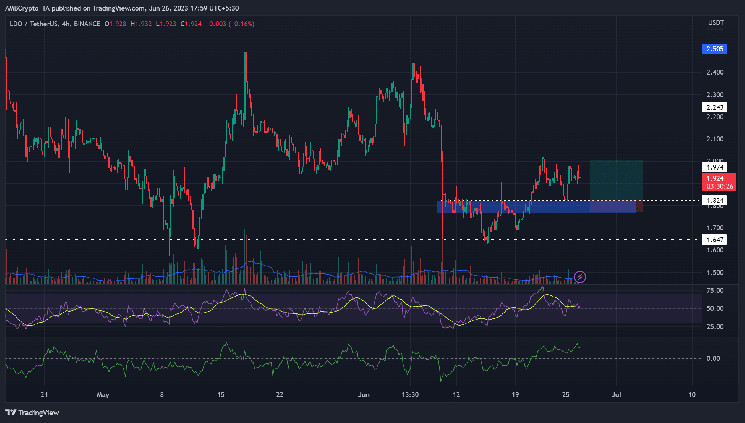
Task: Select the green profit target box
Action: [x=615, y=180]
